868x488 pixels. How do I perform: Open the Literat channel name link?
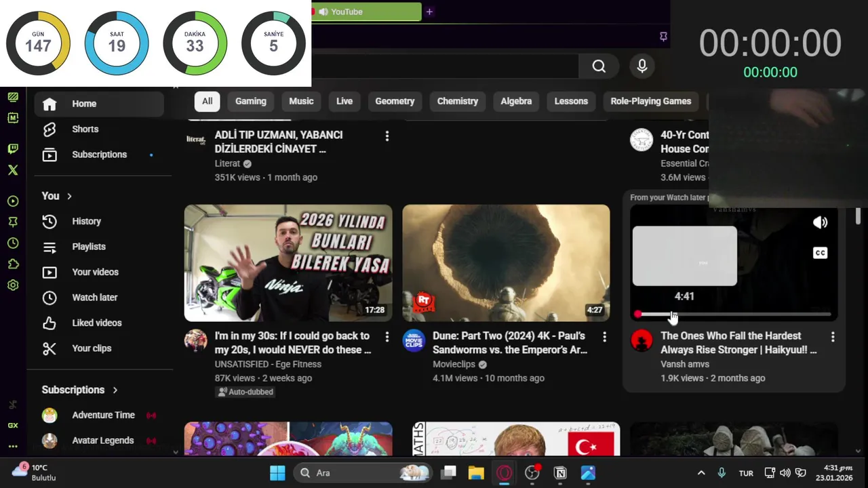[x=227, y=163]
